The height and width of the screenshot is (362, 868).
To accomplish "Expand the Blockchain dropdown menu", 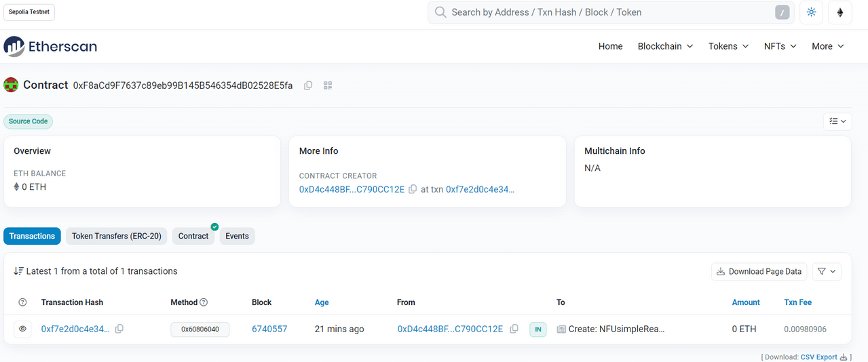I will pos(665,46).
